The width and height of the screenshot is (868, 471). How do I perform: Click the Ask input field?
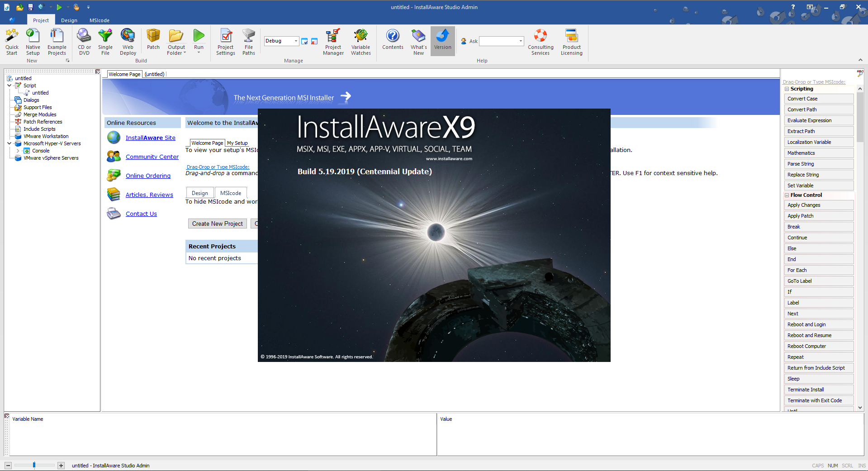click(498, 41)
